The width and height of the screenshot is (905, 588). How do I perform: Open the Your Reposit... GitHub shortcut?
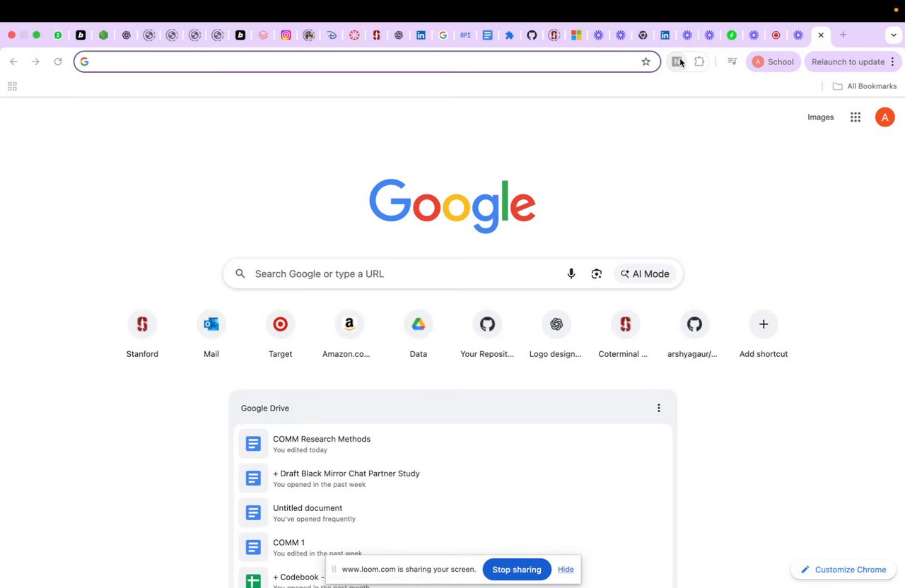pyautogui.click(x=487, y=334)
